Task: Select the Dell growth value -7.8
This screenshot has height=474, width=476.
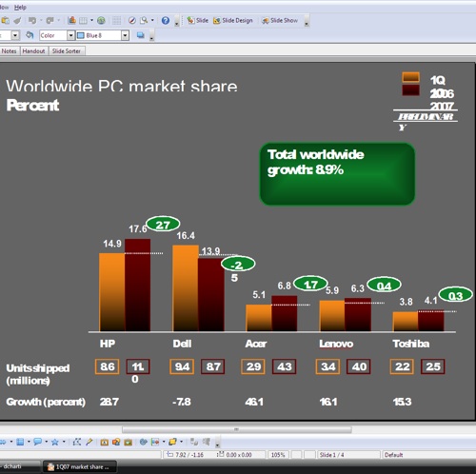Action: click(182, 402)
